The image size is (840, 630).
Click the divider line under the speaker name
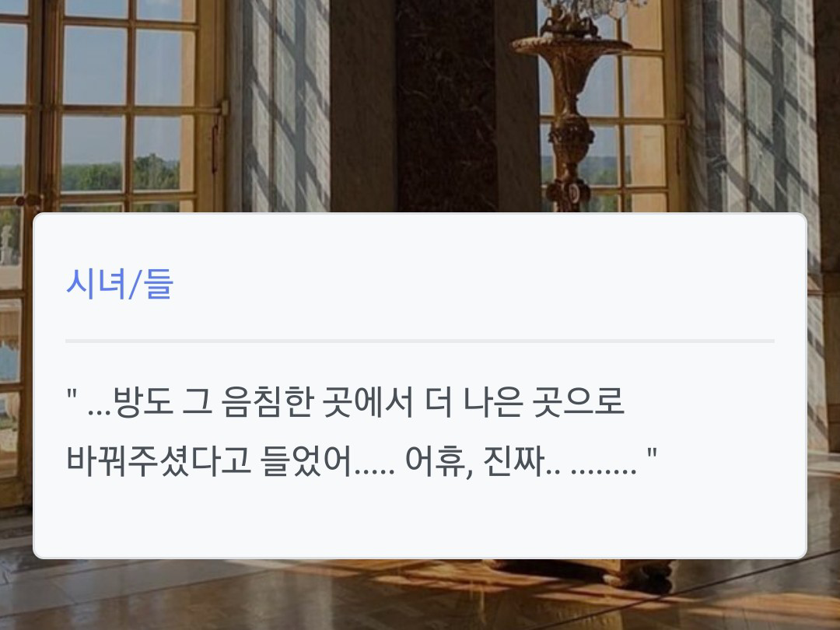pos(419,341)
